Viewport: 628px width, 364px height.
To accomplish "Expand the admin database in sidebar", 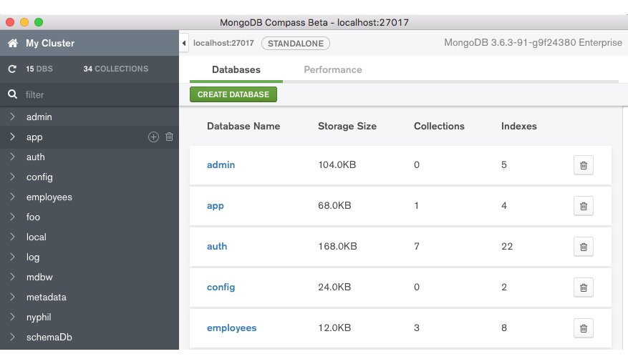I will (12, 117).
